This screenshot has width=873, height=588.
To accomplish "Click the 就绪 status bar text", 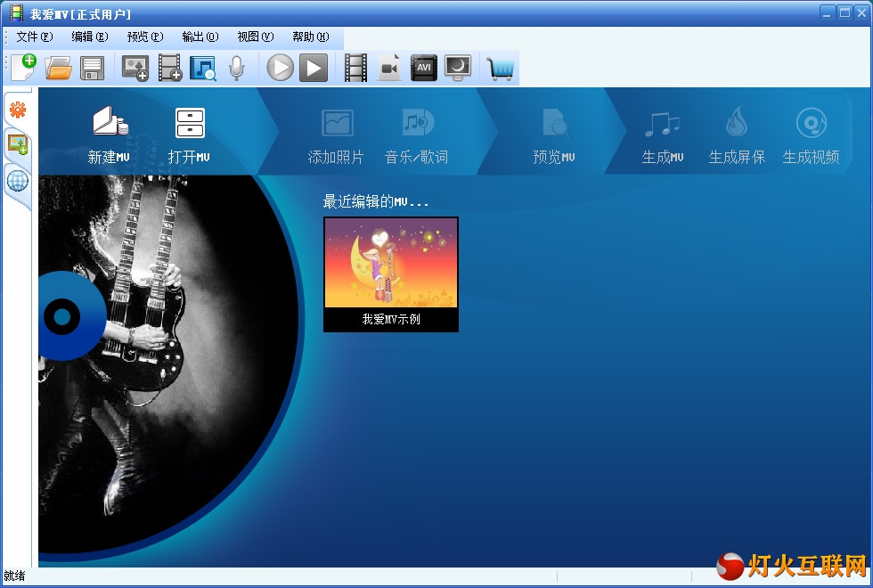I will click(14, 576).
